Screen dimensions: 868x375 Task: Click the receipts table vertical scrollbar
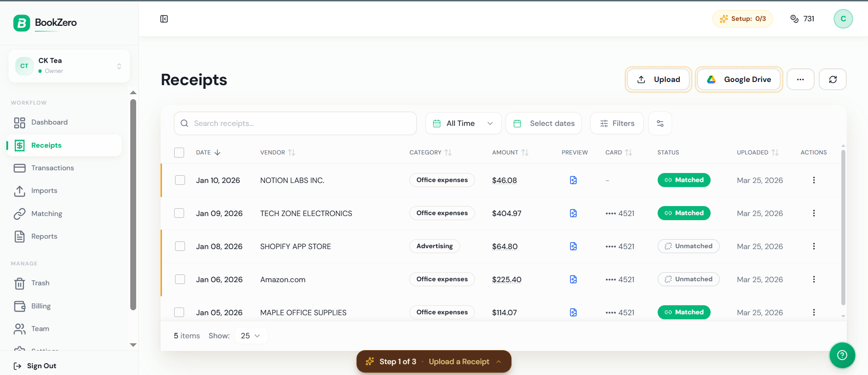(x=843, y=227)
